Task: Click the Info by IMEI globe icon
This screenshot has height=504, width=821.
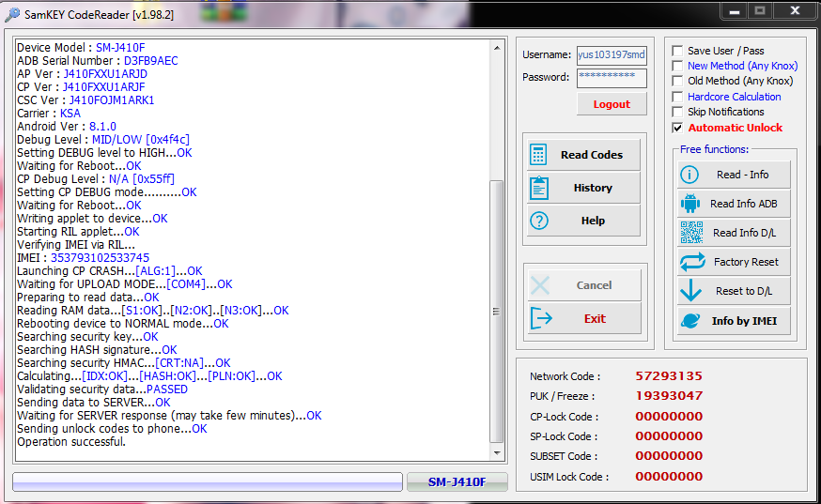Action: point(690,320)
